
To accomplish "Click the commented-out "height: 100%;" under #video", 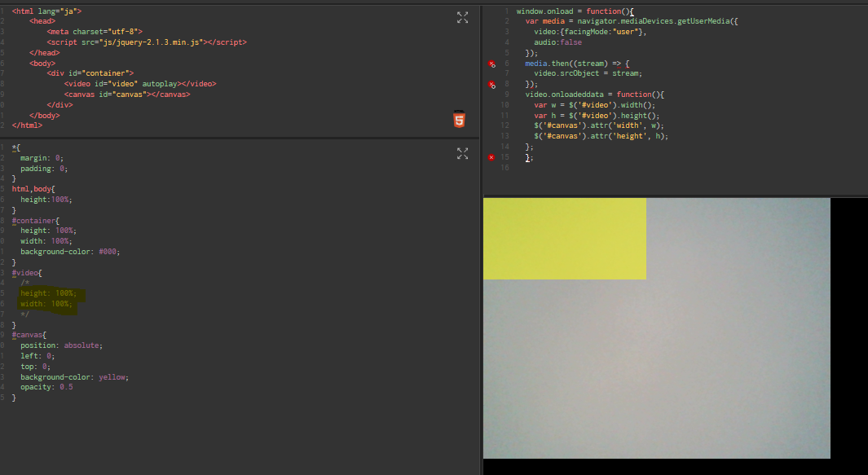I will pos(49,292).
